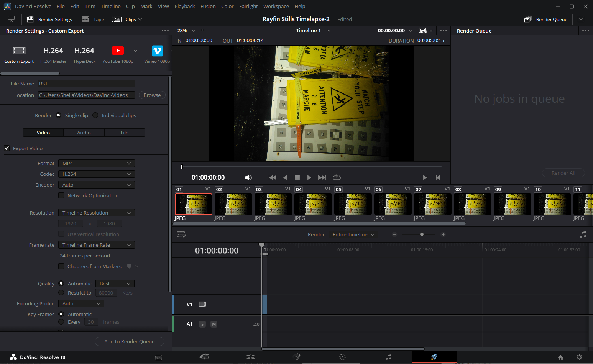The height and width of the screenshot is (364, 593).
Task: Uncheck Export Video checkbox
Action: tap(7, 148)
